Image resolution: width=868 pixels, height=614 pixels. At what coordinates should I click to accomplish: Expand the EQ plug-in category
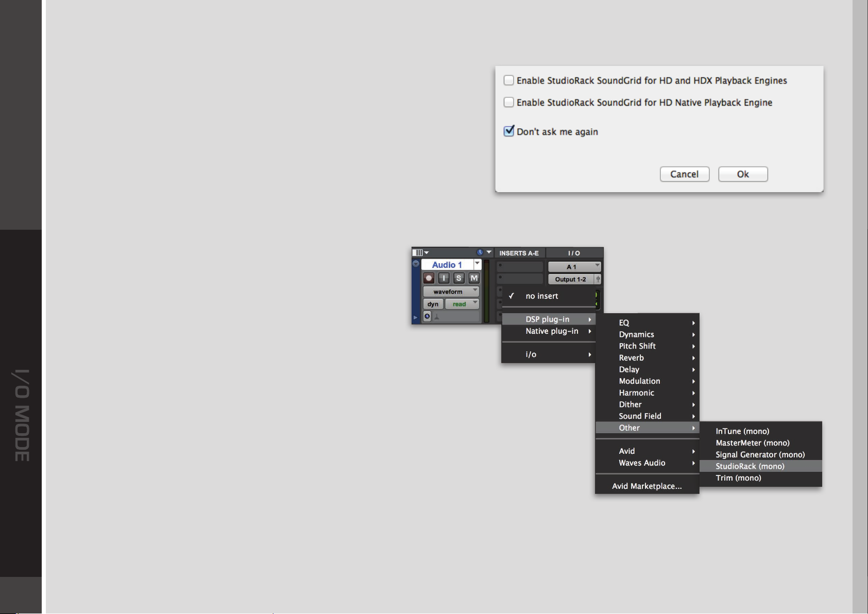[x=648, y=323]
